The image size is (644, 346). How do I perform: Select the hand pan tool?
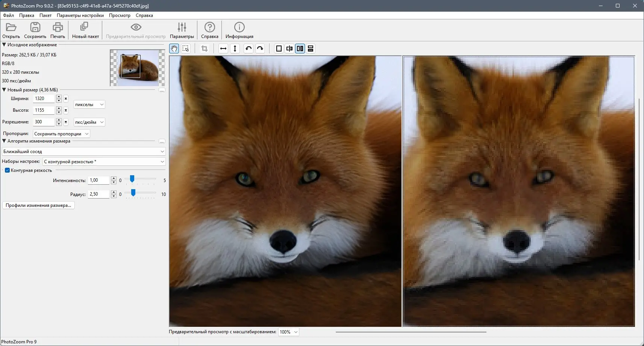(174, 49)
